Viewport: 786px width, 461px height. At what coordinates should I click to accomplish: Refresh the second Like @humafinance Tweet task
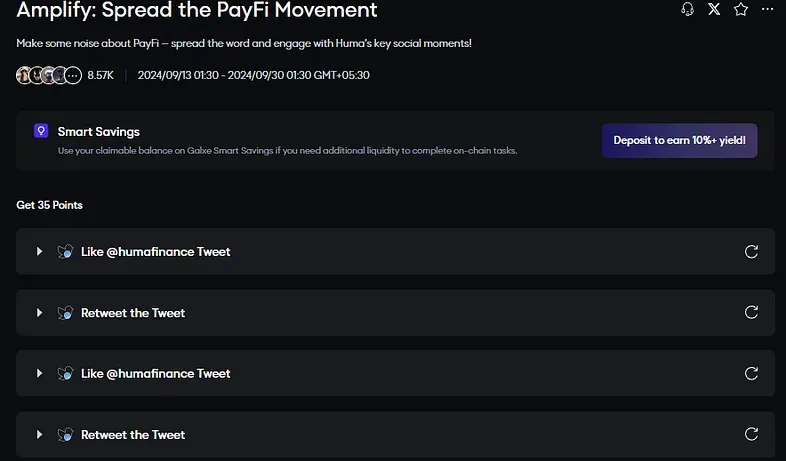click(751, 373)
